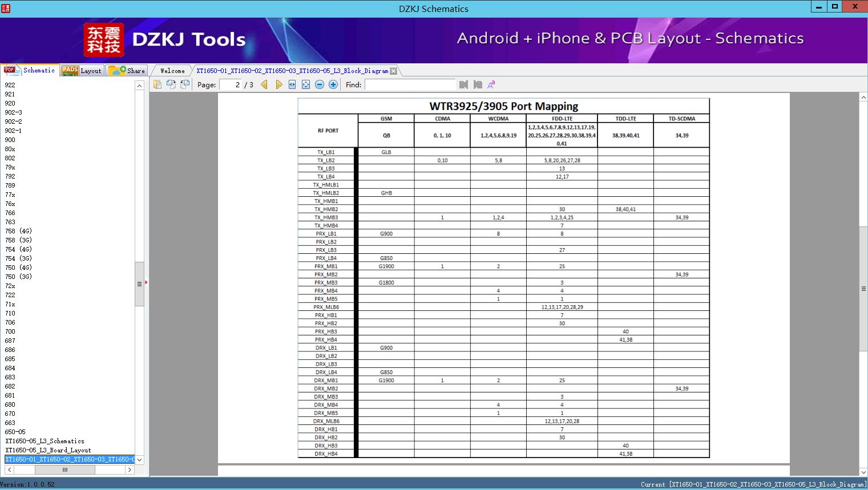Collapse the sidebar with the red splitter arrow

[x=146, y=282]
